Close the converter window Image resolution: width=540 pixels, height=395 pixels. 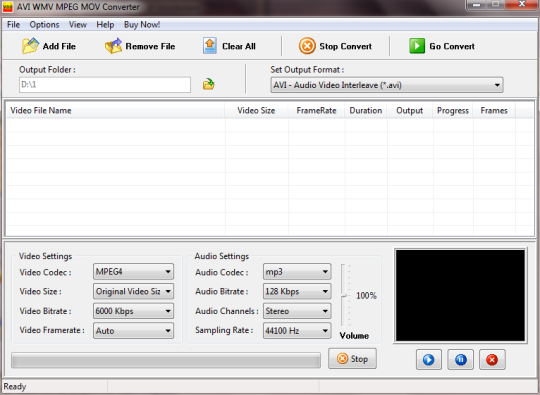pos(521,4)
